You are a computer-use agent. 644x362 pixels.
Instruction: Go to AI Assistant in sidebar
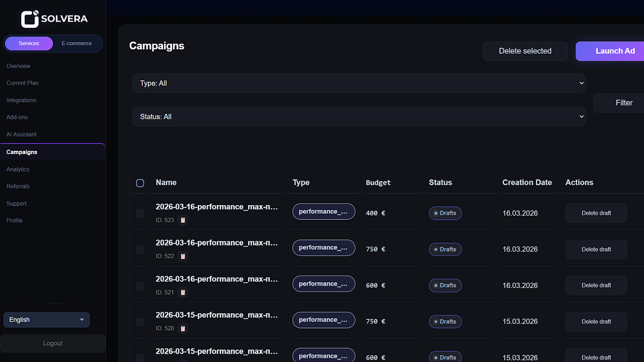click(x=21, y=134)
